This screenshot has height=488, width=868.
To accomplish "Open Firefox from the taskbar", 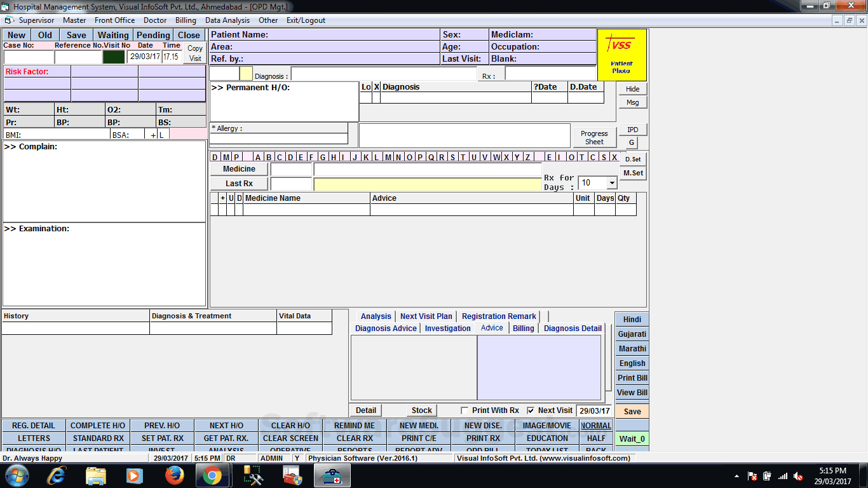I will click(174, 476).
